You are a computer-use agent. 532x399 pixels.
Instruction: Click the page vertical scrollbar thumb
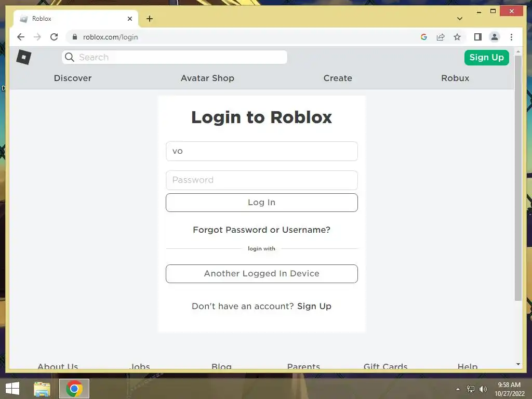[x=518, y=178]
